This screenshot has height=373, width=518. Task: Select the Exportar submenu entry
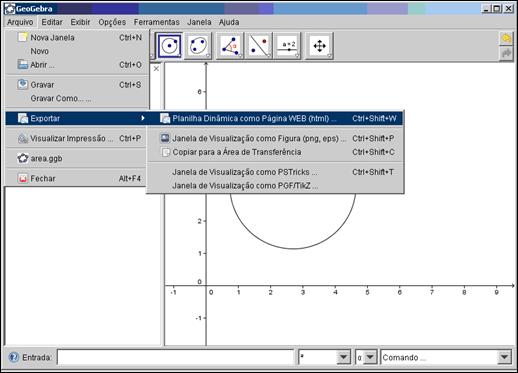point(77,118)
